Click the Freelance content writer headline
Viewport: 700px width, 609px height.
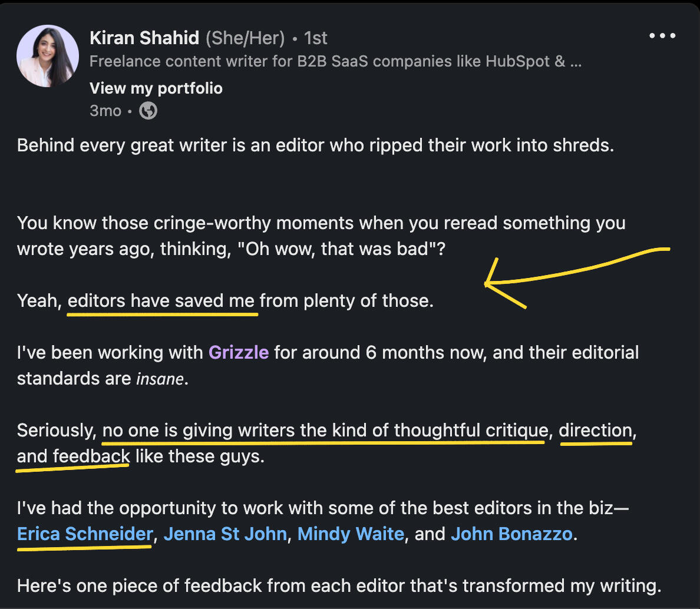coord(335,62)
